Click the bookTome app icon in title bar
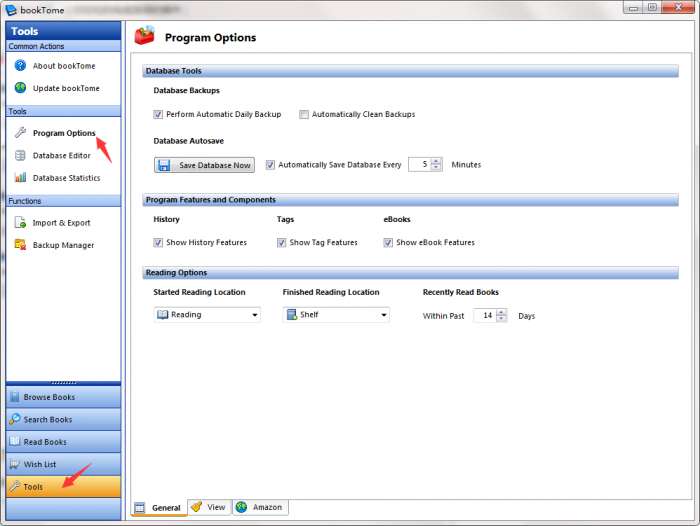This screenshot has width=700, height=526. pyautogui.click(x=11, y=10)
